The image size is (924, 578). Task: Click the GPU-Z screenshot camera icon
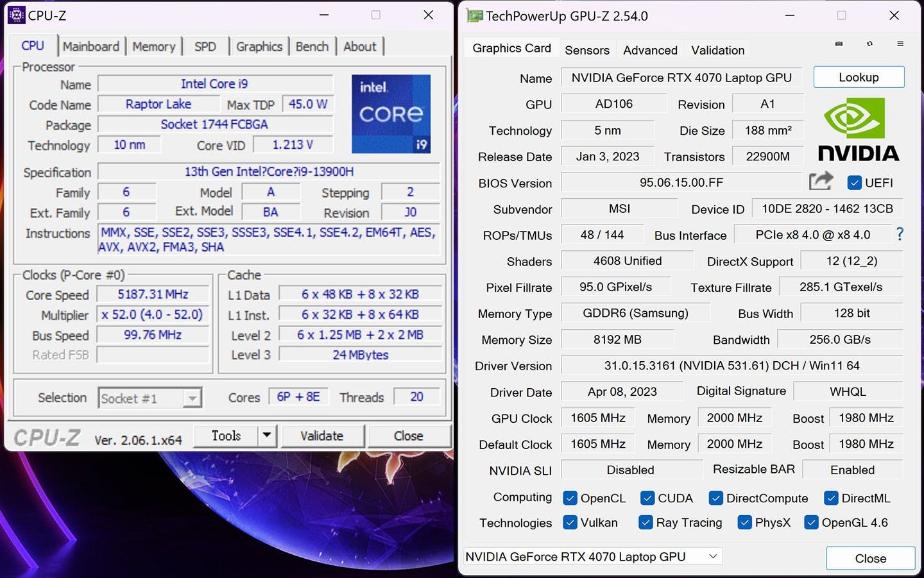coord(839,44)
